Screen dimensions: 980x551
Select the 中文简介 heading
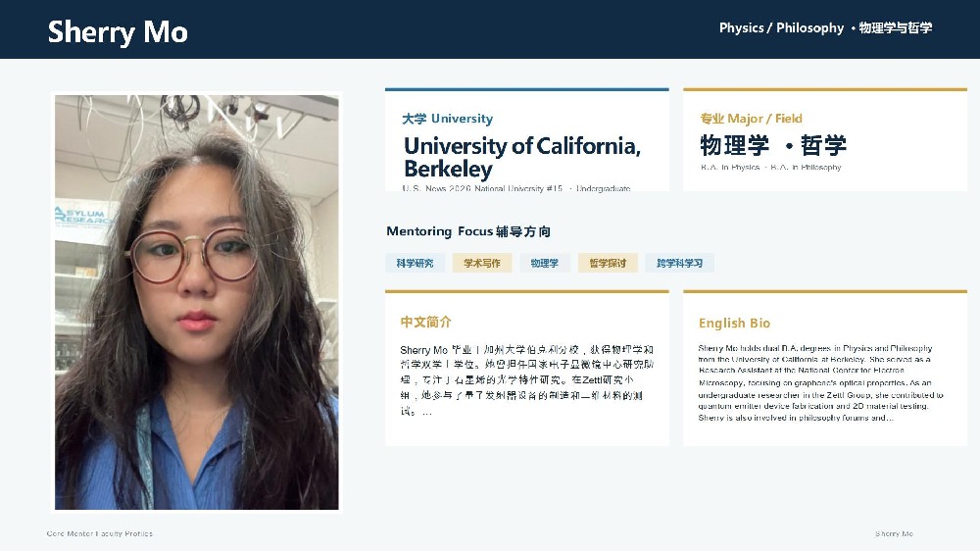click(425, 323)
